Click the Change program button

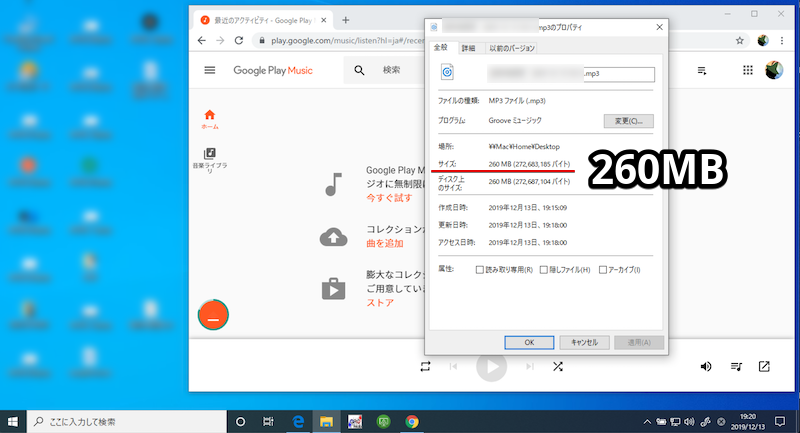point(628,121)
